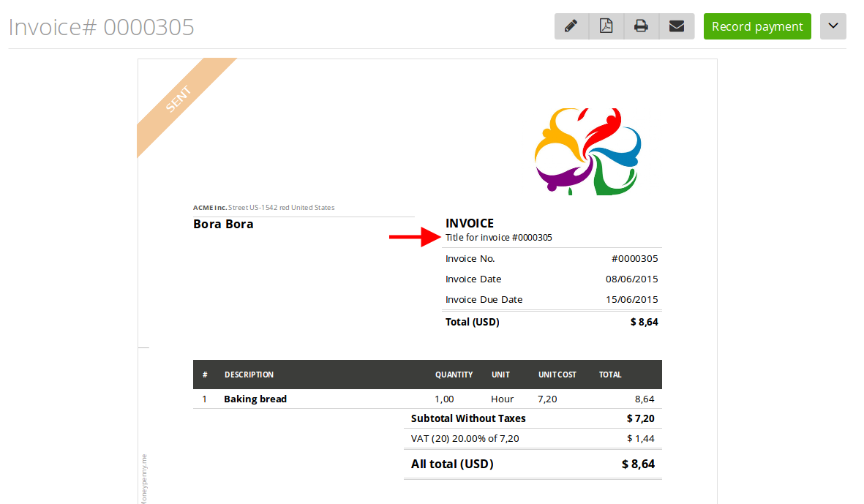Click the UNIT COST column header
This screenshot has width=864, height=504.
[x=557, y=375]
